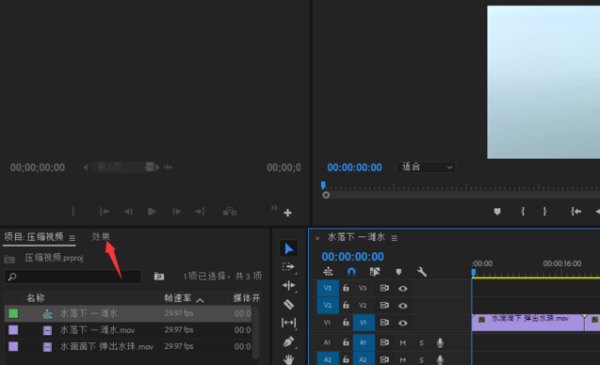Screen dimensions: 600x365
Task: Open the 第1页 page dropdown in Source
Action: 122,167
